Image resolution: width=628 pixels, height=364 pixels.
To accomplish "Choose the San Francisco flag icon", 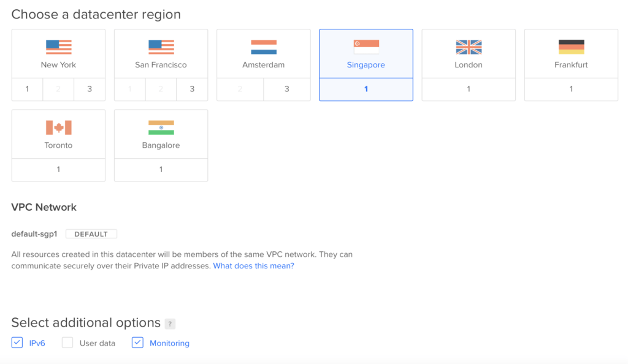I will click(x=161, y=47).
